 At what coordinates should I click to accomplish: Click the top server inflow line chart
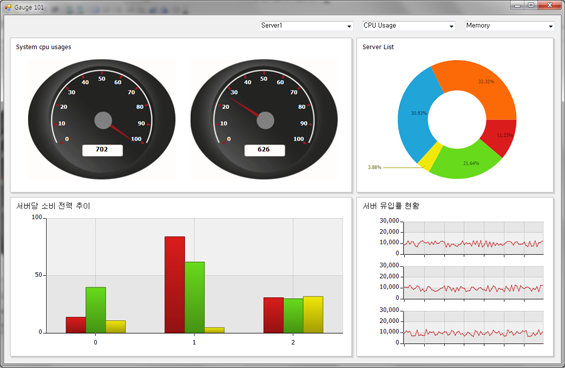[x=473, y=238]
